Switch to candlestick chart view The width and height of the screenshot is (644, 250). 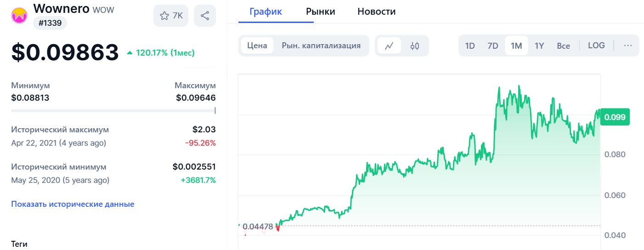click(x=415, y=45)
